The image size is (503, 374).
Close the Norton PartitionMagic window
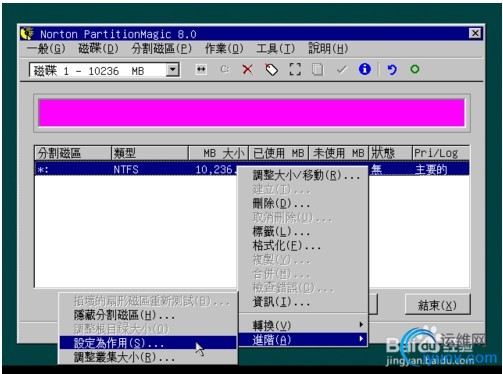click(x=475, y=33)
